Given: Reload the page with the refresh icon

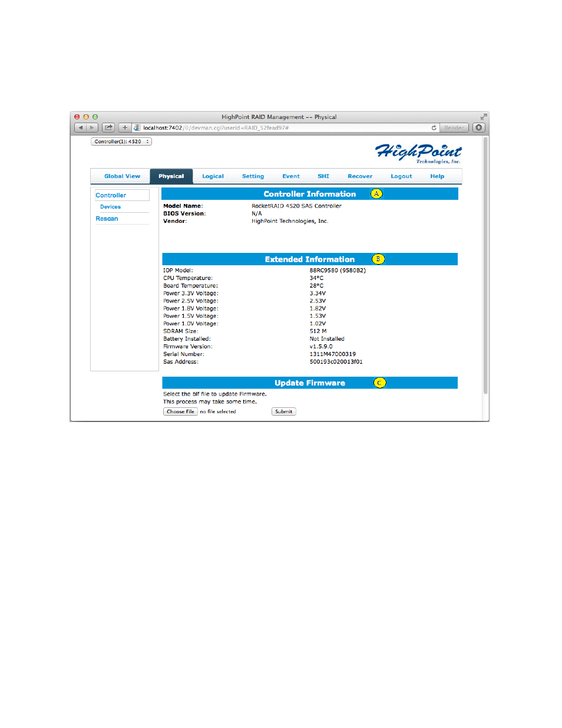Looking at the screenshot, I should 434,128.
